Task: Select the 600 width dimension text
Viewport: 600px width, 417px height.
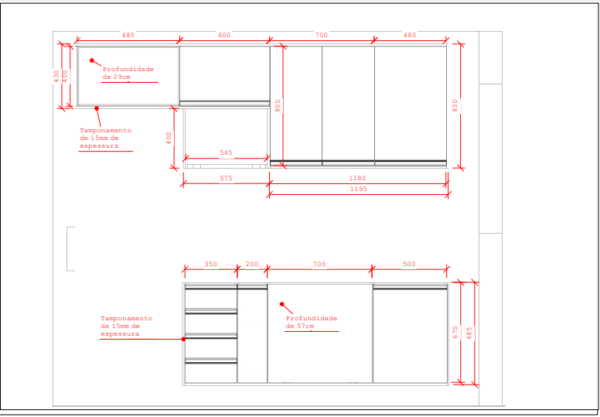Action: point(224,35)
